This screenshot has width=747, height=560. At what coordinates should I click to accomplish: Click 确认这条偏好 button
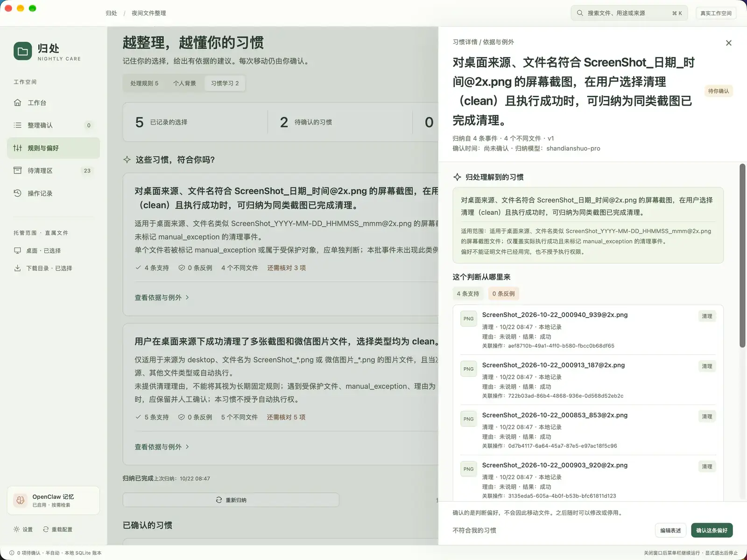point(712,530)
